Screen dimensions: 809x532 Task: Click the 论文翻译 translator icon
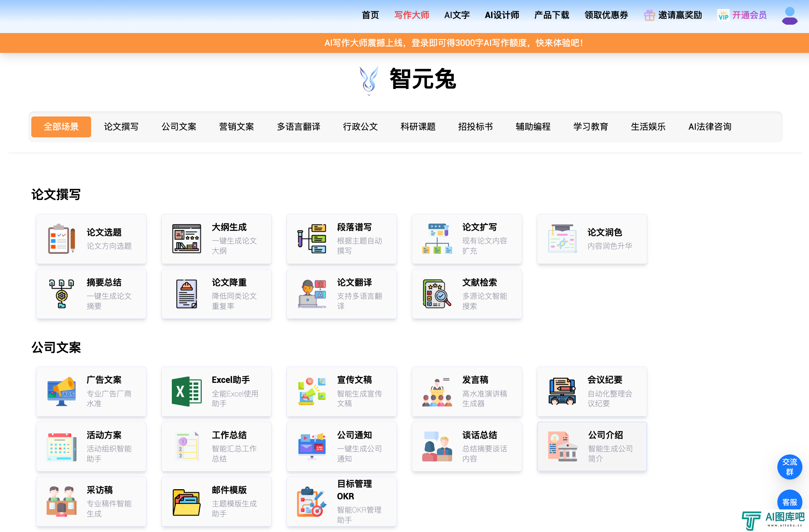[312, 294]
